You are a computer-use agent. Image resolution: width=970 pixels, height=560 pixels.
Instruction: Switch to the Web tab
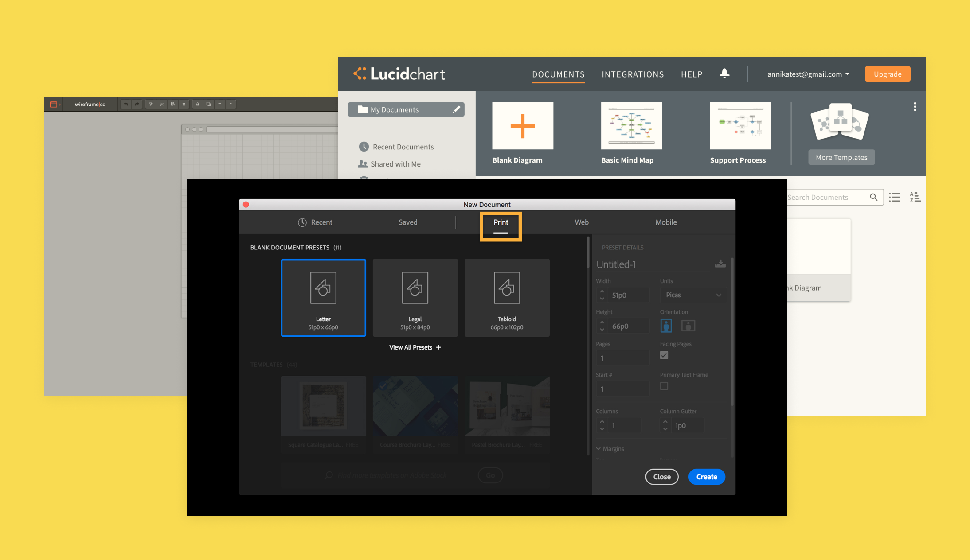(581, 222)
